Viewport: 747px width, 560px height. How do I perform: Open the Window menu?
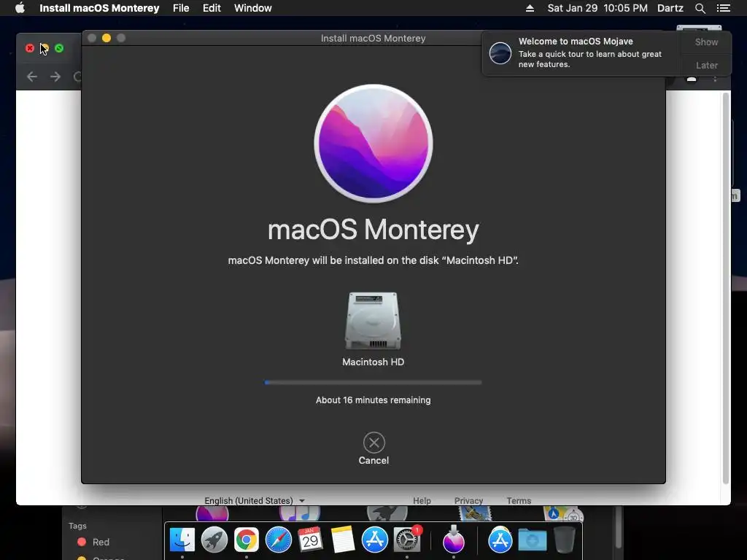[x=252, y=8]
